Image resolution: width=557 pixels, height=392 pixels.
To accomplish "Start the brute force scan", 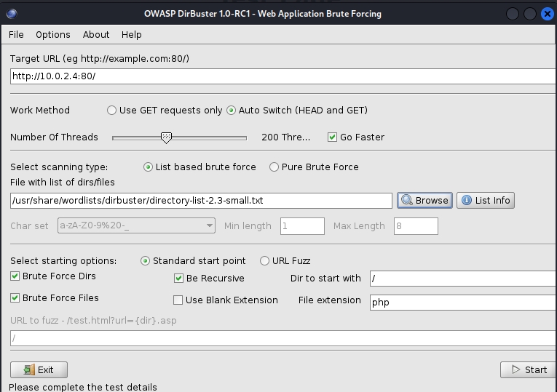I will [x=529, y=369].
